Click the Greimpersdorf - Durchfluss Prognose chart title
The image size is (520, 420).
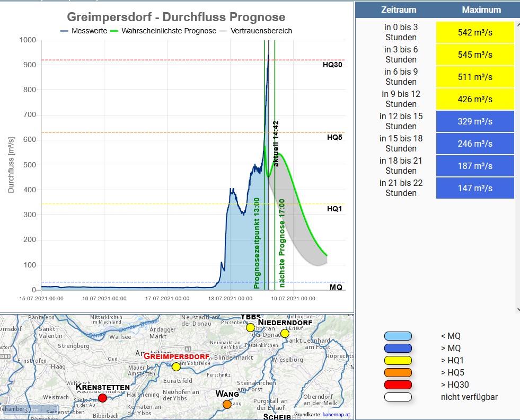(x=176, y=17)
